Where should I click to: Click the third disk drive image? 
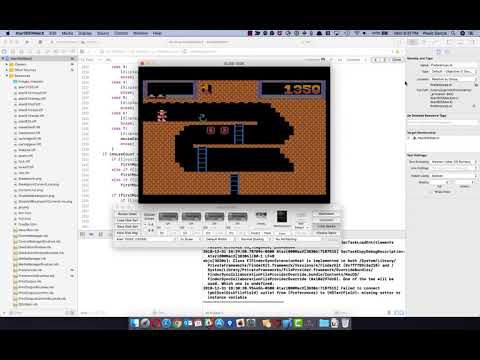pos(214,216)
